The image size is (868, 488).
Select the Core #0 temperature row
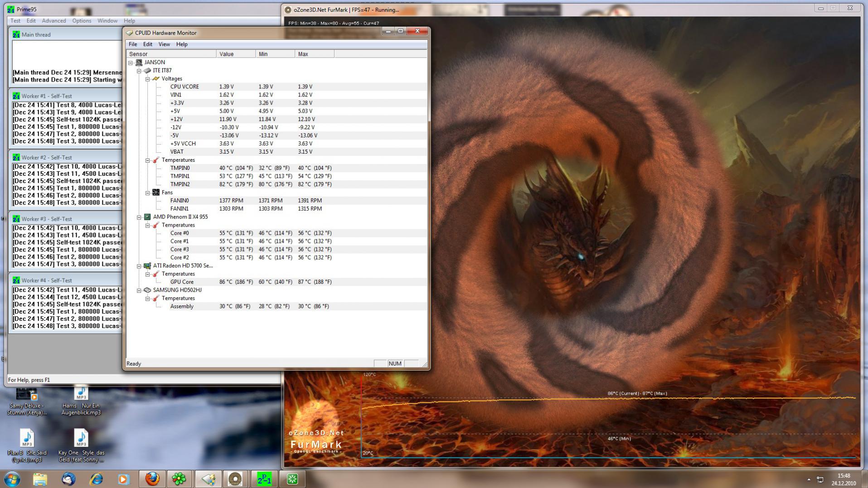[276, 233]
